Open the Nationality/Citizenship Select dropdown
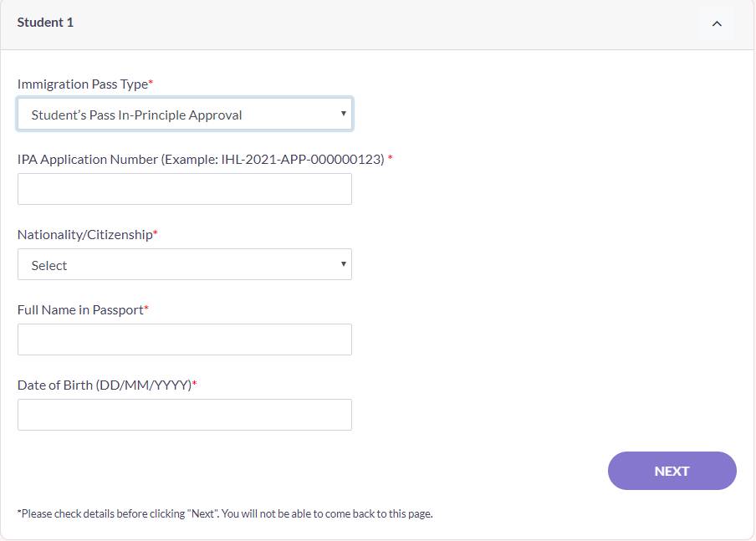This screenshot has width=756, height=541. pyautogui.click(x=184, y=265)
